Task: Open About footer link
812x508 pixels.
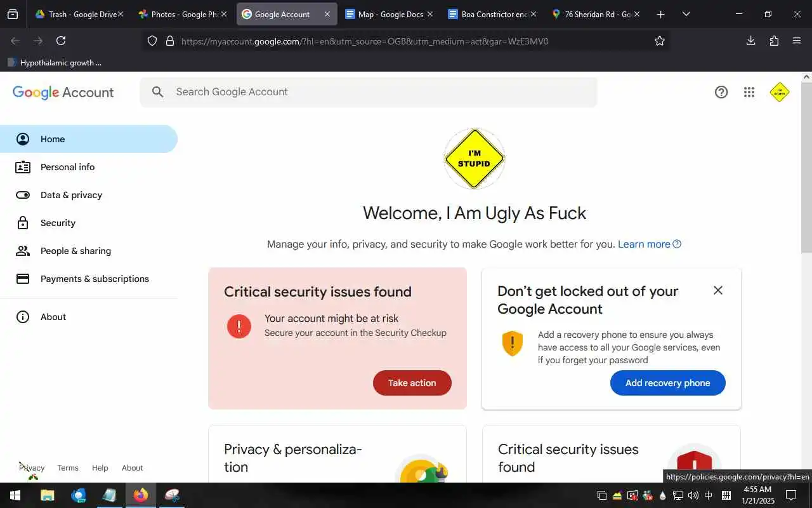Action: coord(133,468)
